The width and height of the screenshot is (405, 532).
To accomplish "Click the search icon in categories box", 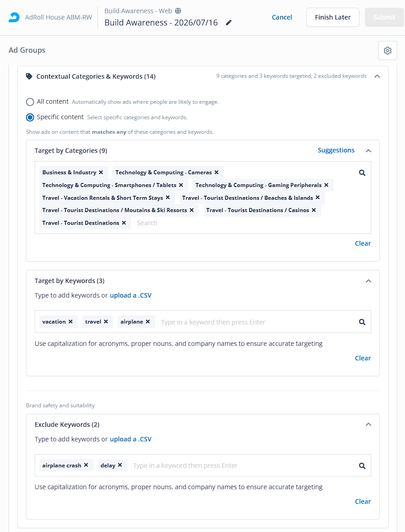I will (362, 172).
